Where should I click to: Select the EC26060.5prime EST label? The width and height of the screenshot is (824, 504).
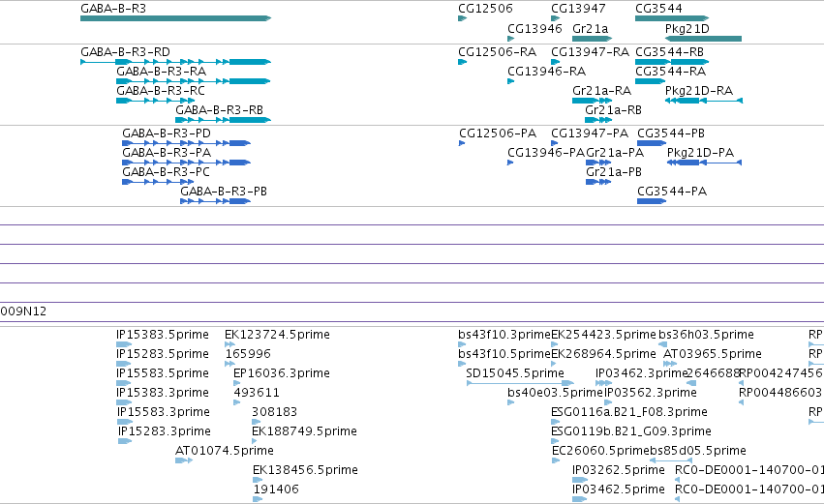(600, 451)
